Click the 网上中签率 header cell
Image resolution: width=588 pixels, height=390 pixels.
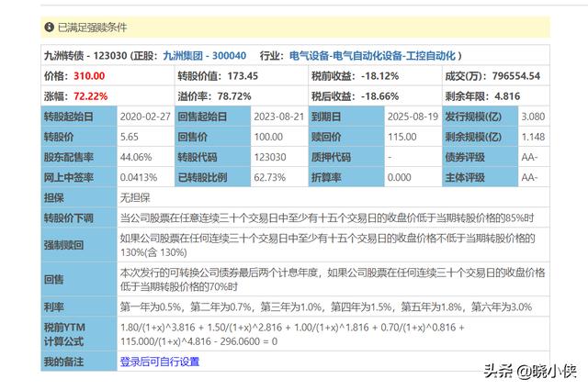(79, 177)
